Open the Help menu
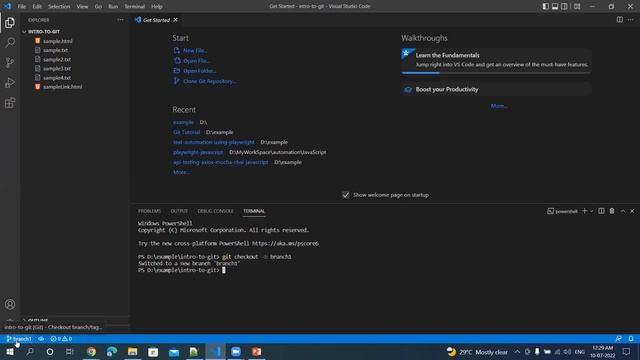The image size is (640, 360). click(157, 7)
